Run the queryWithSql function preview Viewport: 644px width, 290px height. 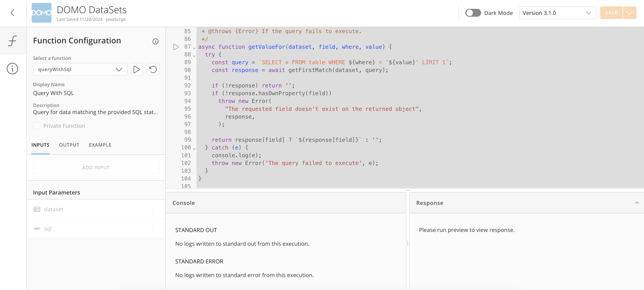click(x=137, y=69)
